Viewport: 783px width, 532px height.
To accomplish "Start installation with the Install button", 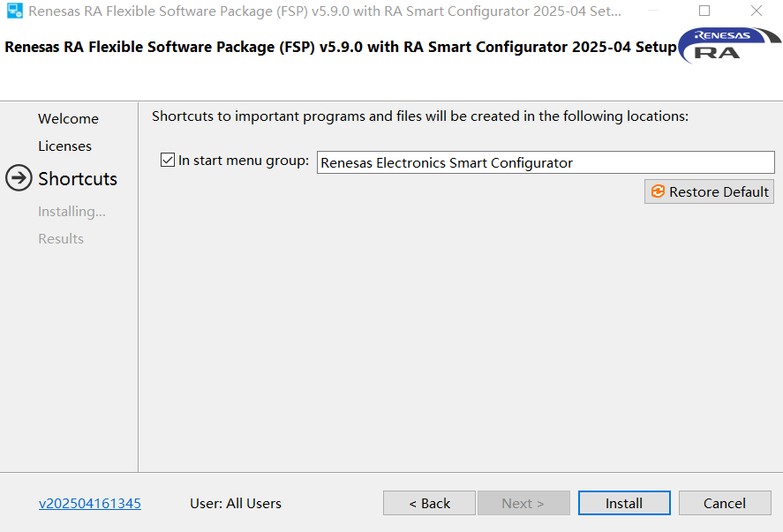I will click(624, 504).
